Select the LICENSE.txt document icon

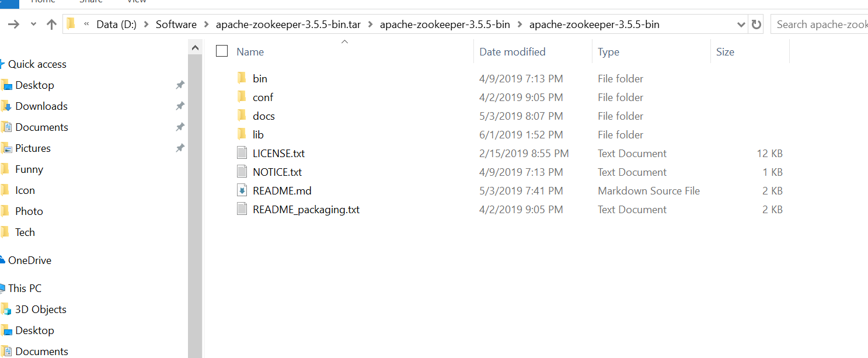pyautogui.click(x=242, y=153)
